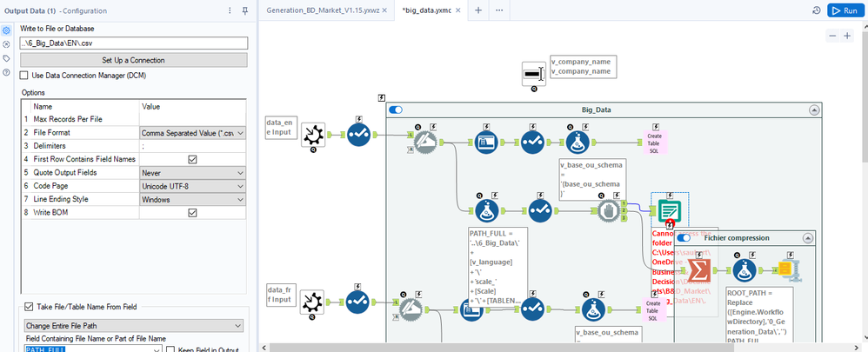Screen dimensions: 868x352
Task: Disable the Big_Data container toggle
Action: pyautogui.click(x=396, y=110)
